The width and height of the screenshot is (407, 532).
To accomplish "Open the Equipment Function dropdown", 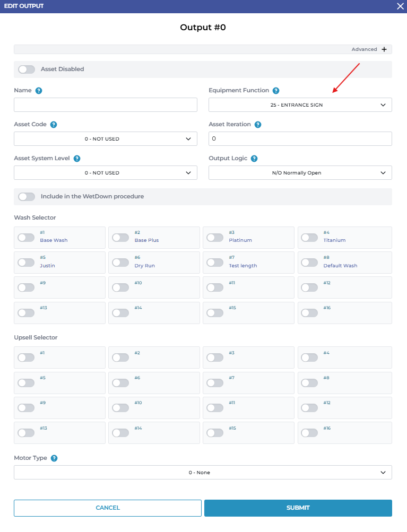I will tap(300, 105).
